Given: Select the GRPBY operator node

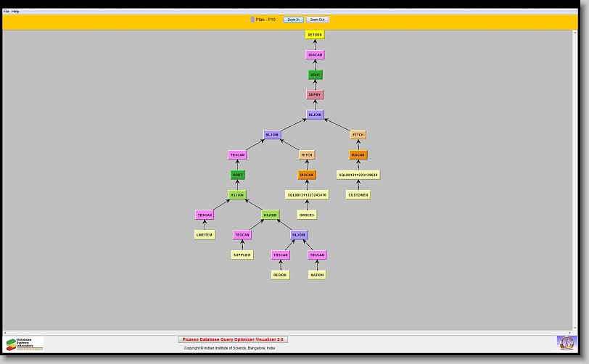Looking at the screenshot, I should [x=315, y=95].
